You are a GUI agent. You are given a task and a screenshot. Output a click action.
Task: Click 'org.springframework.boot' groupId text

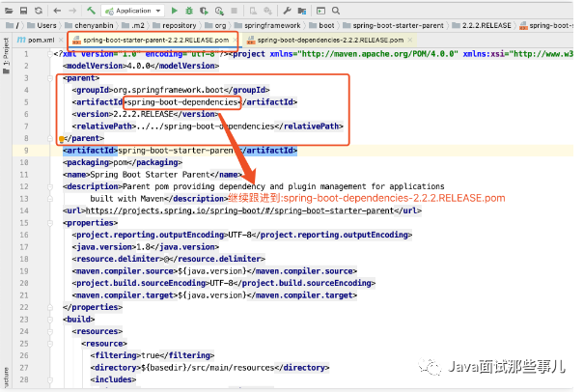(x=168, y=90)
